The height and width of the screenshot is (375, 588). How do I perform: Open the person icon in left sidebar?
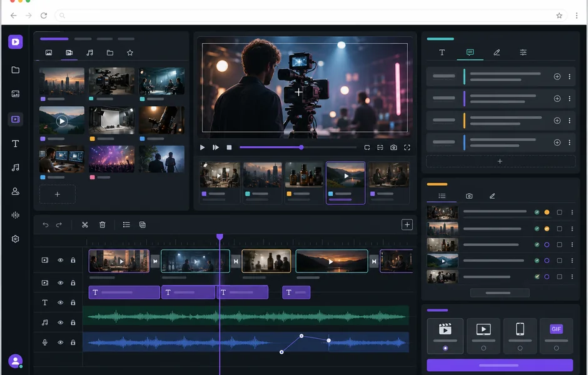click(16, 191)
